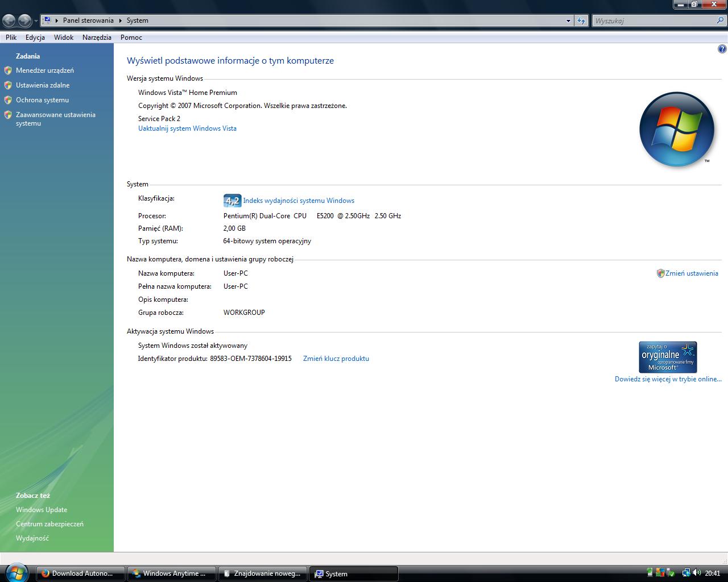Open the network connection tray icon

click(686, 573)
